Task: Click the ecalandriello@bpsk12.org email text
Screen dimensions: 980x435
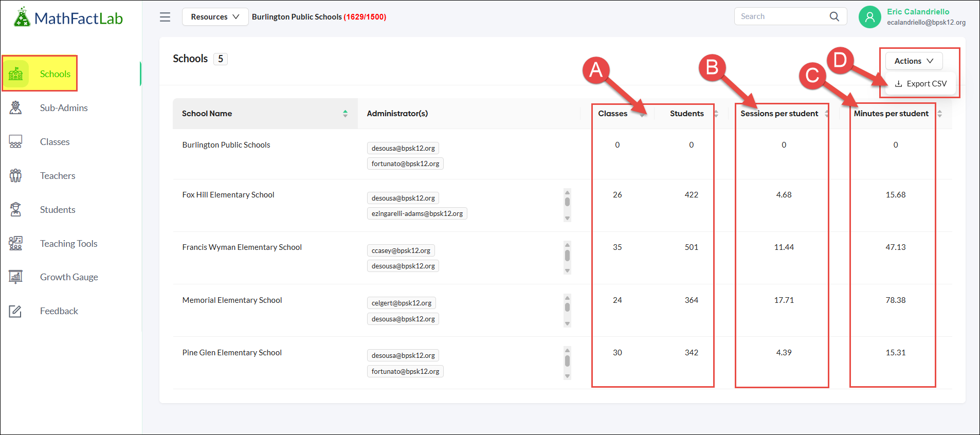Action: (x=926, y=23)
